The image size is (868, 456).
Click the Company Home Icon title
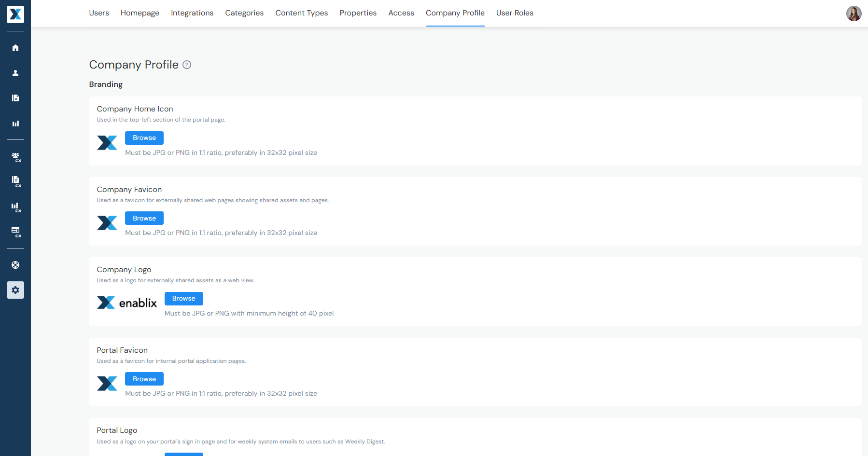135,109
